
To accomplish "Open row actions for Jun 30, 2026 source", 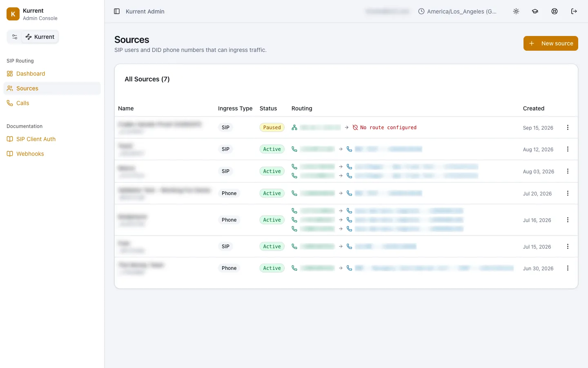I will click(x=568, y=268).
